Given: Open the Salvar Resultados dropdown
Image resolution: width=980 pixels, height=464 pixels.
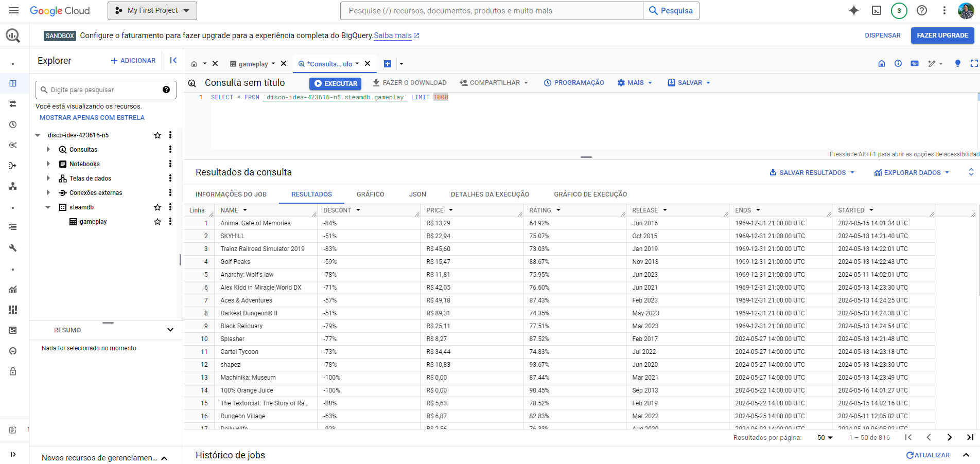Looking at the screenshot, I should [x=812, y=172].
